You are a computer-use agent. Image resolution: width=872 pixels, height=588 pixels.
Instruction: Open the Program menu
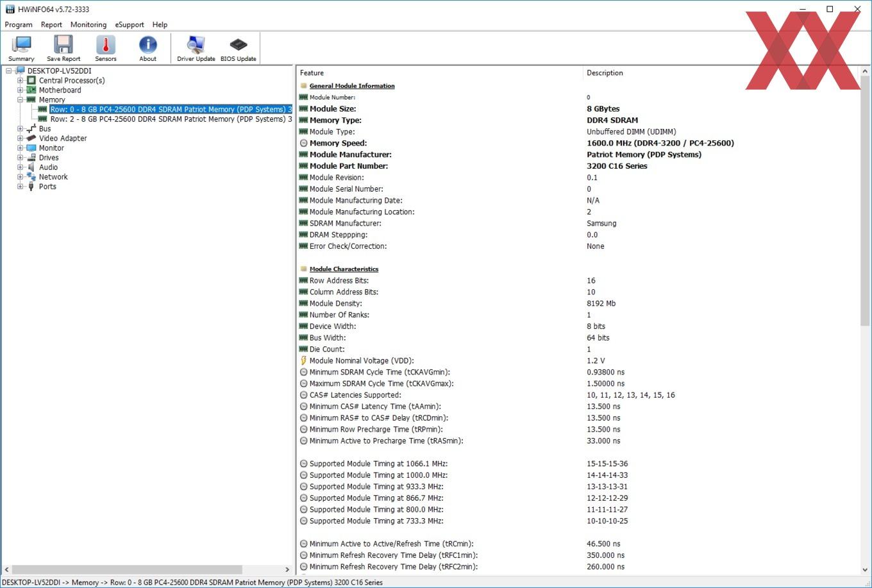[19, 24]
